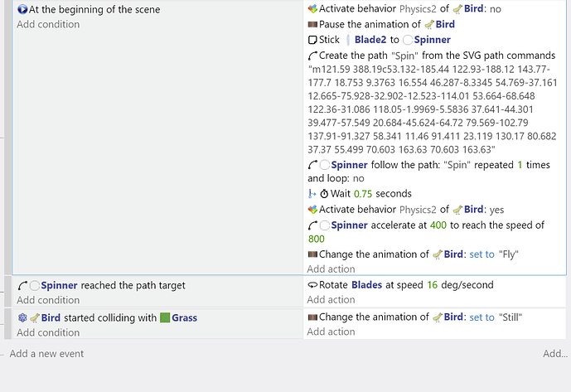Click the collision icon before 'Bird started colliding'
Screen dimensions: 571x392
click(22, 317)
